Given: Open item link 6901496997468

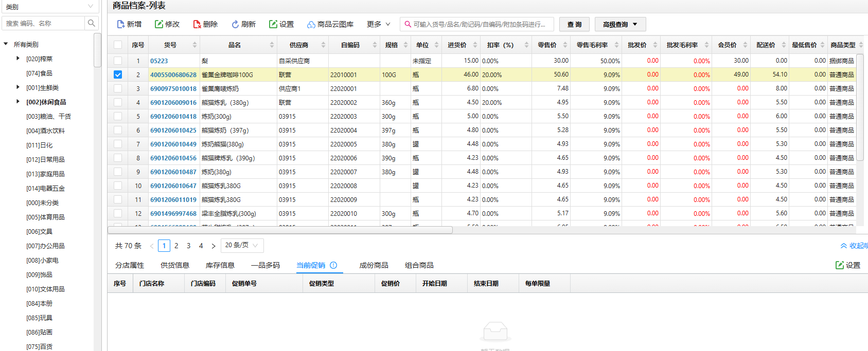Looking at the screenshot, I should [173, 213].
